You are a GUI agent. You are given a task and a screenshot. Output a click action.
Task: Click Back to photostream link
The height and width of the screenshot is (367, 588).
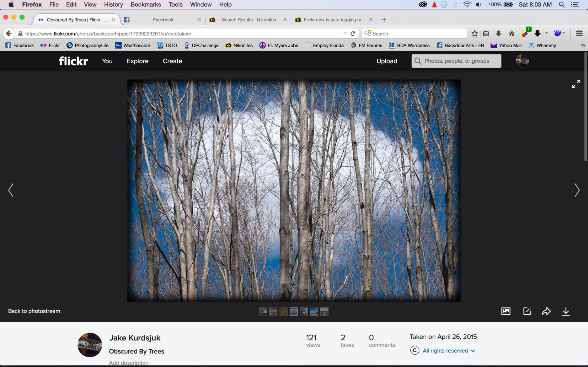pyautogui.click(x=34, y=311)
